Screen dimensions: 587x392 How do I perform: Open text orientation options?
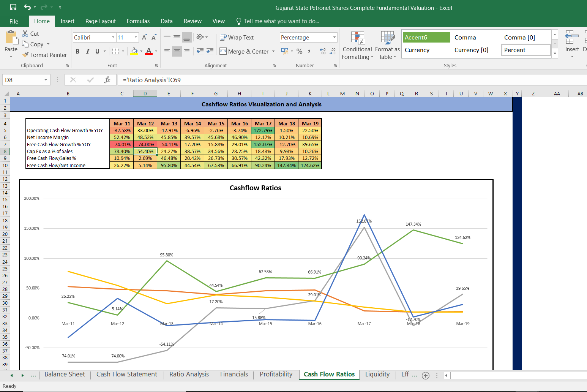tap(202, 37)
